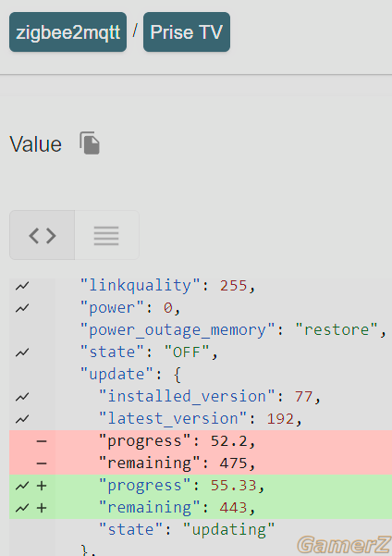The width and height of the screenshot is (392, 556).
Task: Switch to JSON code view toggle
Action: pyautogui.click(x=43, y=236)
